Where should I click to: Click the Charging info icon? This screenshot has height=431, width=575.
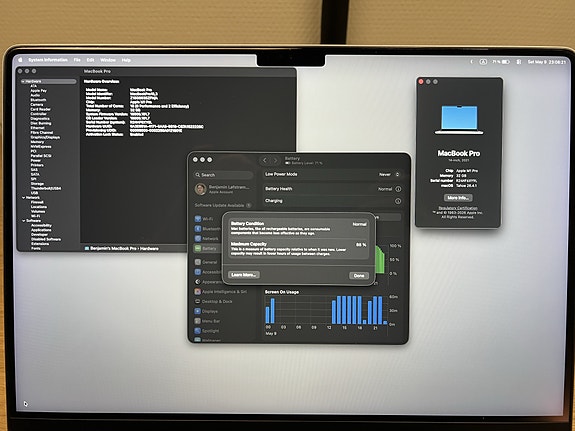(398, 201)
